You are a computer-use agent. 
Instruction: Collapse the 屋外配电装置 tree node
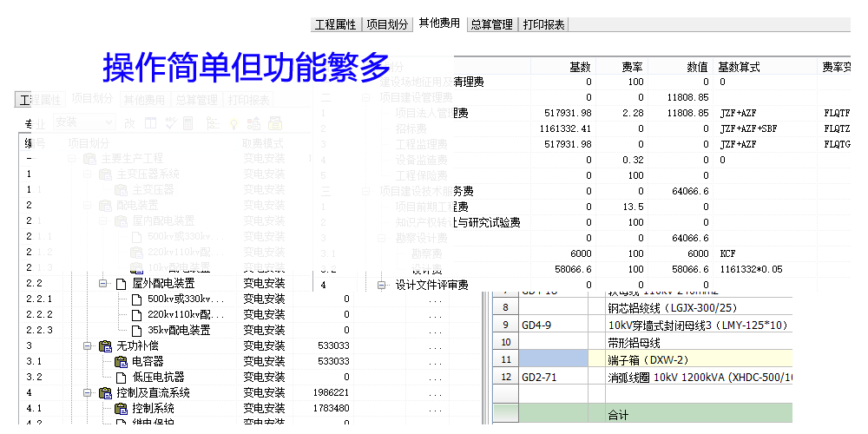point(103,284)
